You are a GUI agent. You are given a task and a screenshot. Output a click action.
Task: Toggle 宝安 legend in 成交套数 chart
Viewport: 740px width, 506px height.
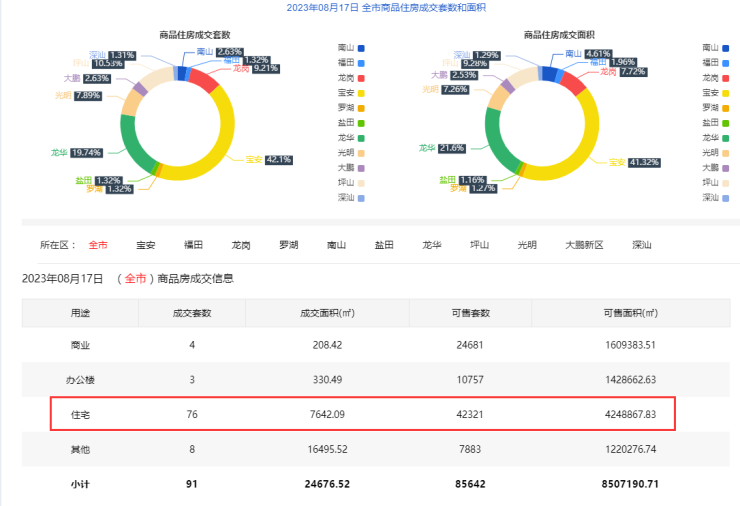pos(351,92)
